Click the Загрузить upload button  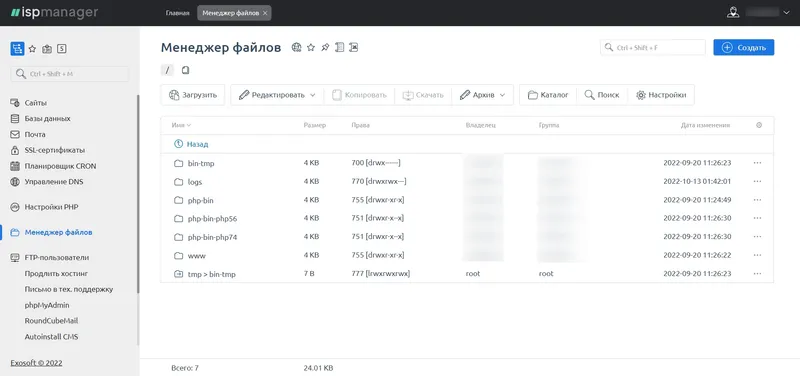[193, 95]
